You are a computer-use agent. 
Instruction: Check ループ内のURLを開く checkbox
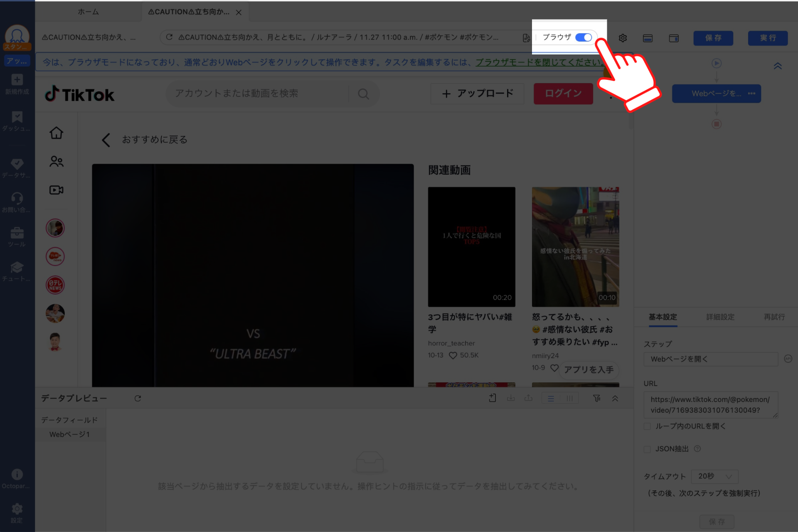(x=647, y=426)
